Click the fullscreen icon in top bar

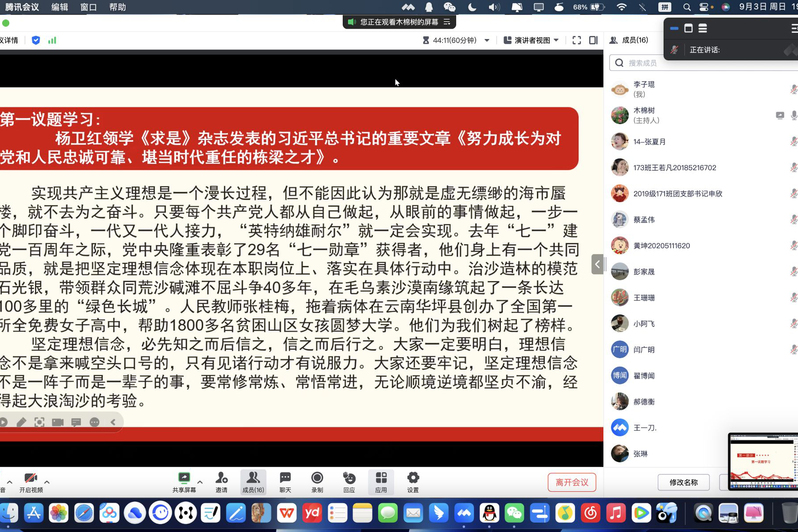tap(577, 40)
